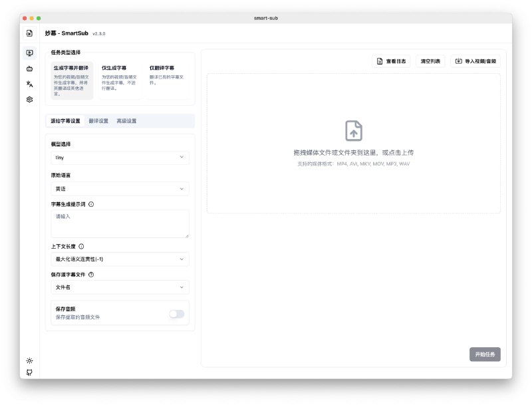Open the 原始语言 dropdown showing 英语
The image size is (532, 405).
pos(120,189)
